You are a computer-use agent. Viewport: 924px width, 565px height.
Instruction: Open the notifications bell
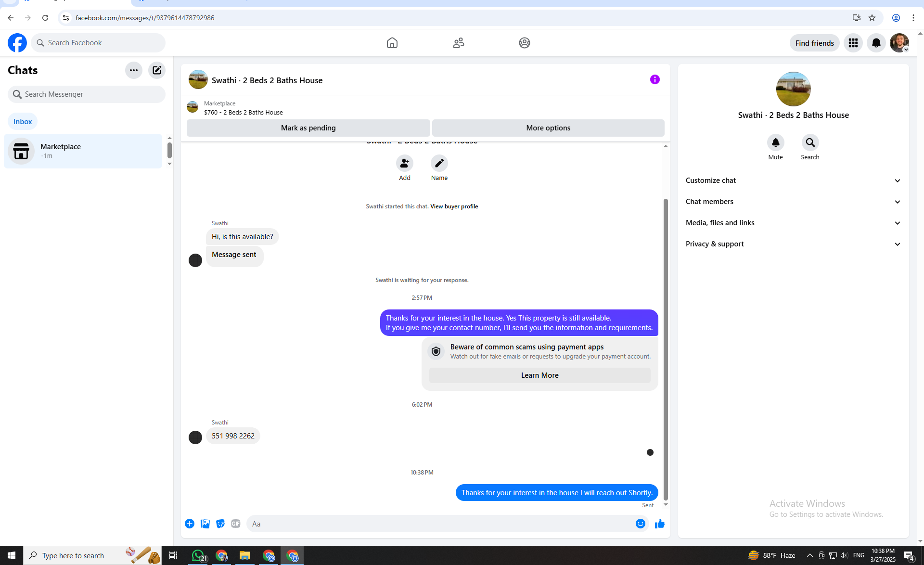tap(876, 43)
